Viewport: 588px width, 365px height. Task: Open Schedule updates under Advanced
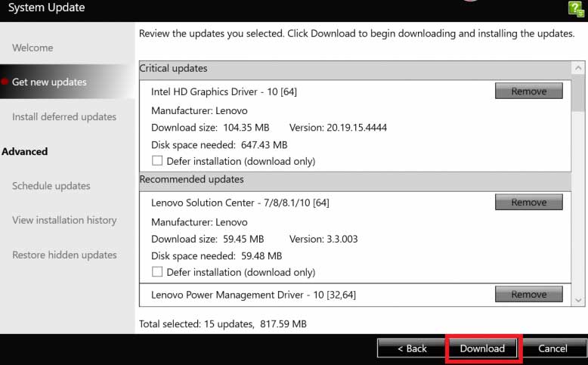point(51,186)
